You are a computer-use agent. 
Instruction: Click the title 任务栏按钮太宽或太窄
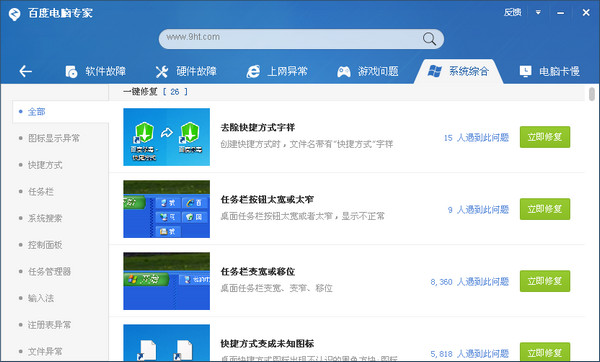point(267,199)
